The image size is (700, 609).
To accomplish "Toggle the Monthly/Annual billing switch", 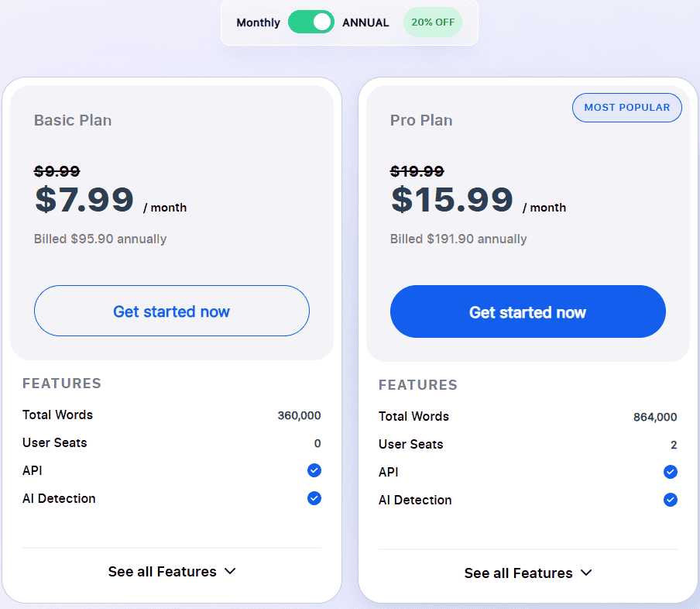I will (311, 22).
